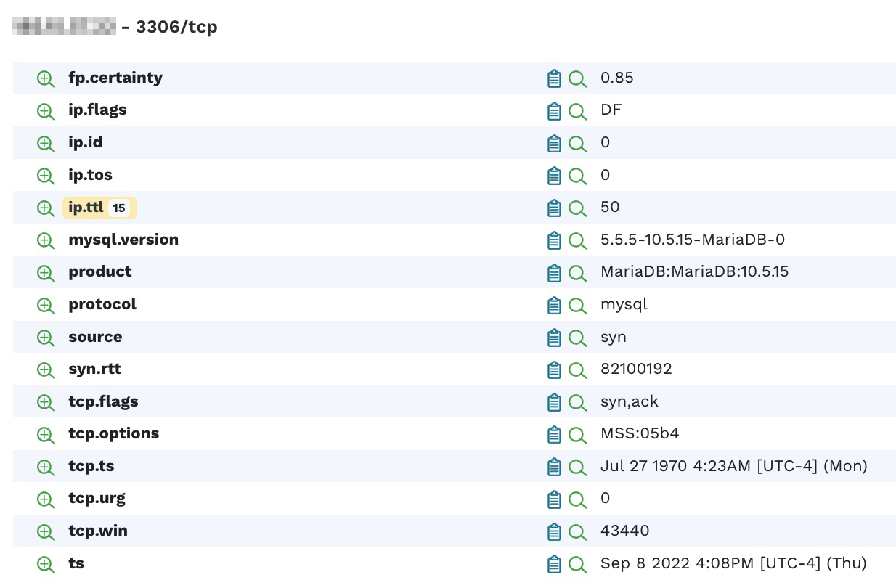Viewport: 896px width, 588px height.
Task: Copy the ip.ttl value to clipboard
Action: (x=554, y=208)
